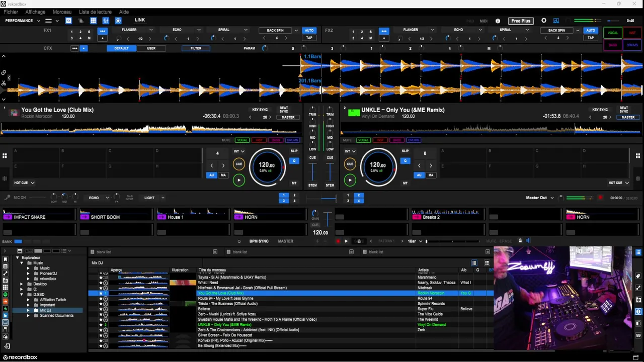The width and height of the screenshot is (644, 362).
Task: Open FX2 SPIRAL effect dropdown
Action: [527, 30]
